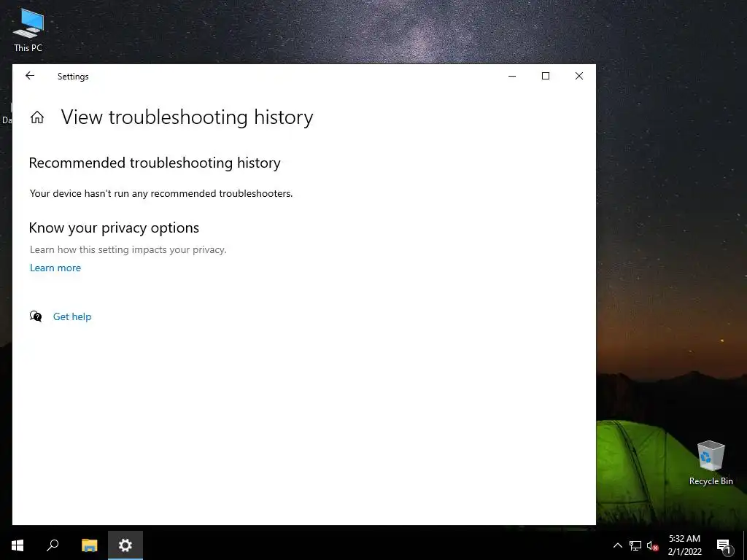
Task: Open taskbar search magnifier
Action: coord(53,545)
